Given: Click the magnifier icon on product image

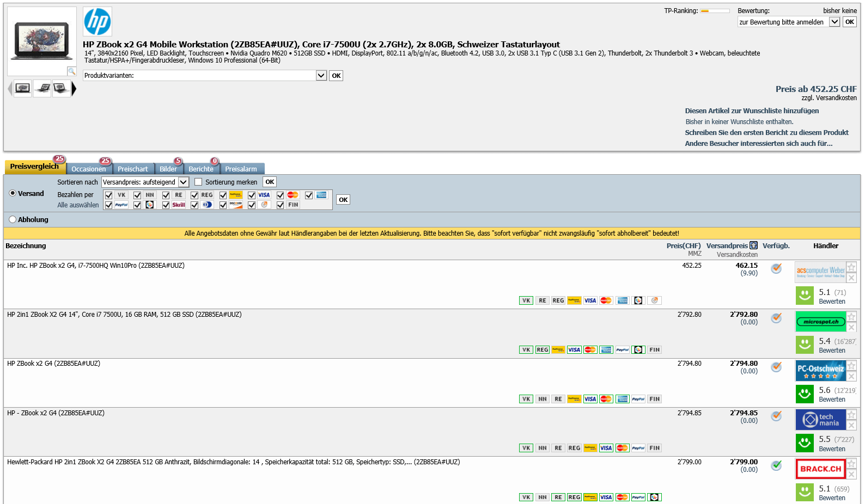Looking at the screenshot, I should pos(71,71).
